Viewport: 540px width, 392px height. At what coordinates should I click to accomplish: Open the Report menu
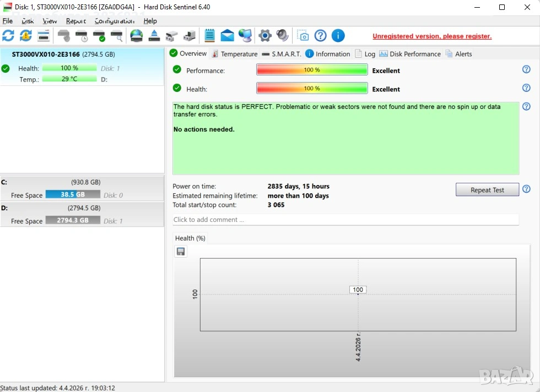(x=76, y=21)
